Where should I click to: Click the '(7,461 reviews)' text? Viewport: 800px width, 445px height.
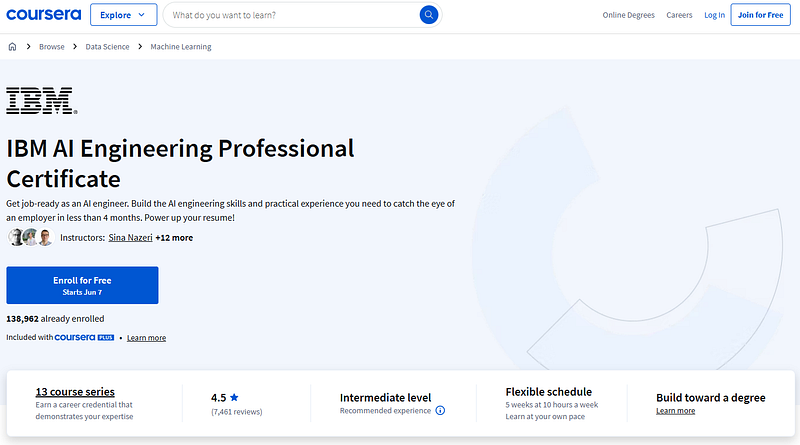tap(237, 412)
